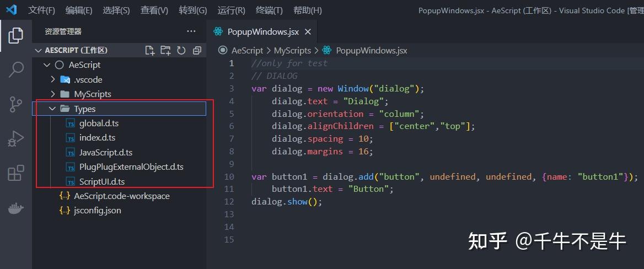Open AeScript.code-workspace file
The image size is (644, 269).
click(121, 196)
